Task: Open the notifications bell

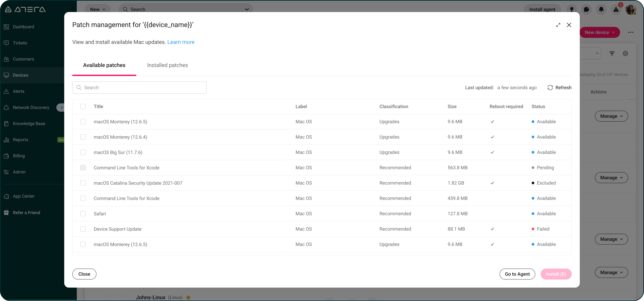Action: (x=601, y=9)
